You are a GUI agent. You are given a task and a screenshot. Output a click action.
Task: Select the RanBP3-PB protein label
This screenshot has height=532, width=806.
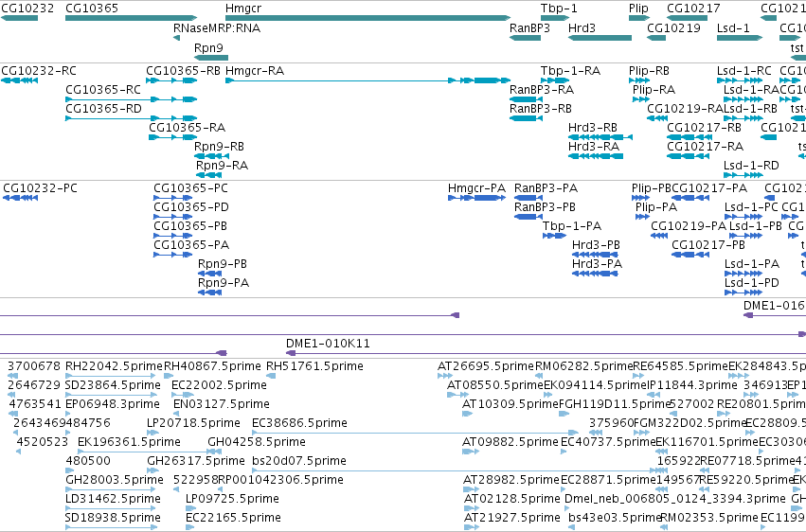[x=545, y=207]
